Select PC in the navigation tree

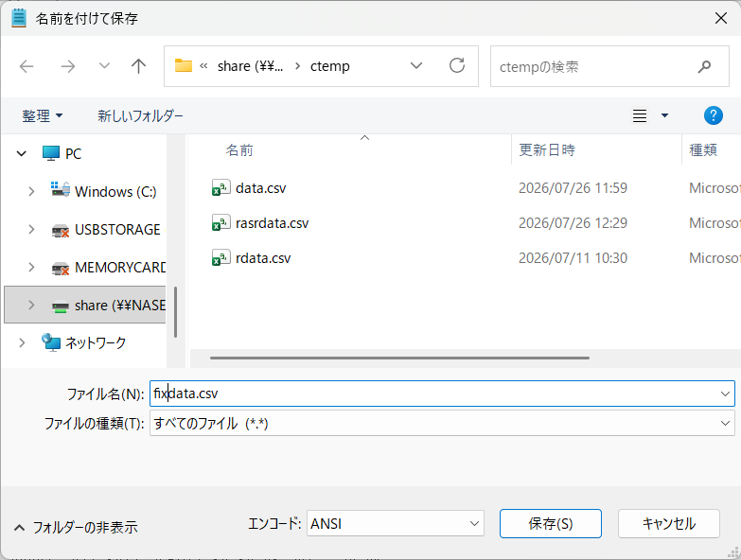pyautogui.click(x=62, y=153)
